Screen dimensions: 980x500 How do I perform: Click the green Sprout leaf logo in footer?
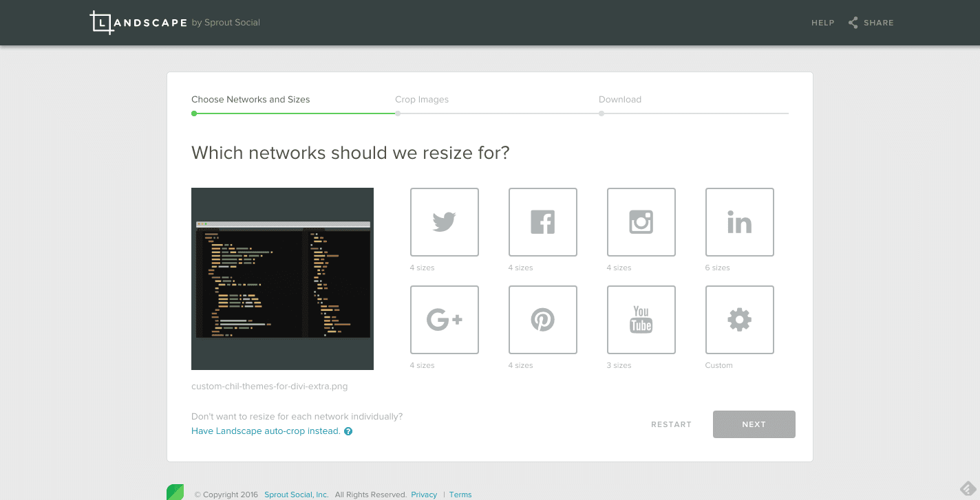point(175,492)
